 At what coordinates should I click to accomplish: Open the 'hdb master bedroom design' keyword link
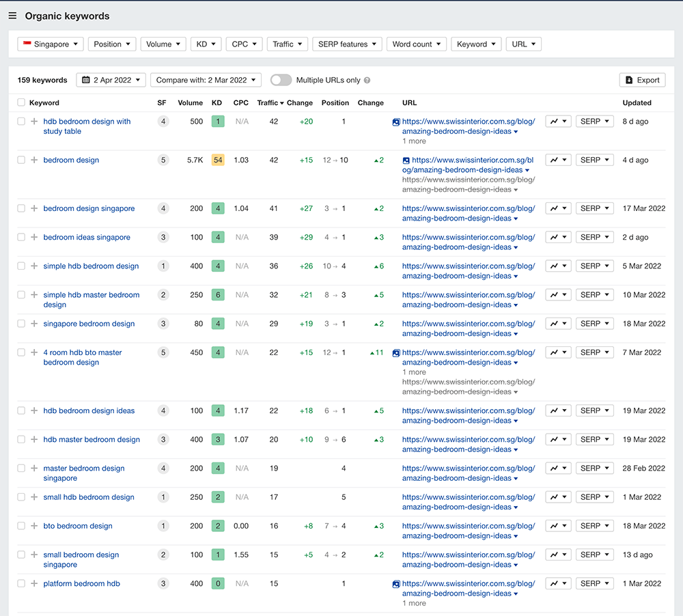coord(92,440)
